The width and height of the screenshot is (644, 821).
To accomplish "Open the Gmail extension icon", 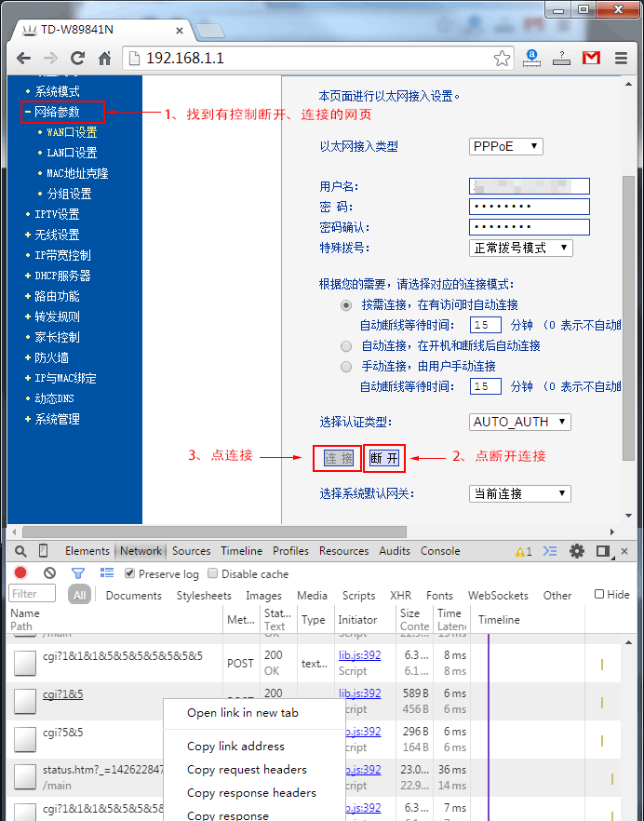I will click(x=591, y=59).
